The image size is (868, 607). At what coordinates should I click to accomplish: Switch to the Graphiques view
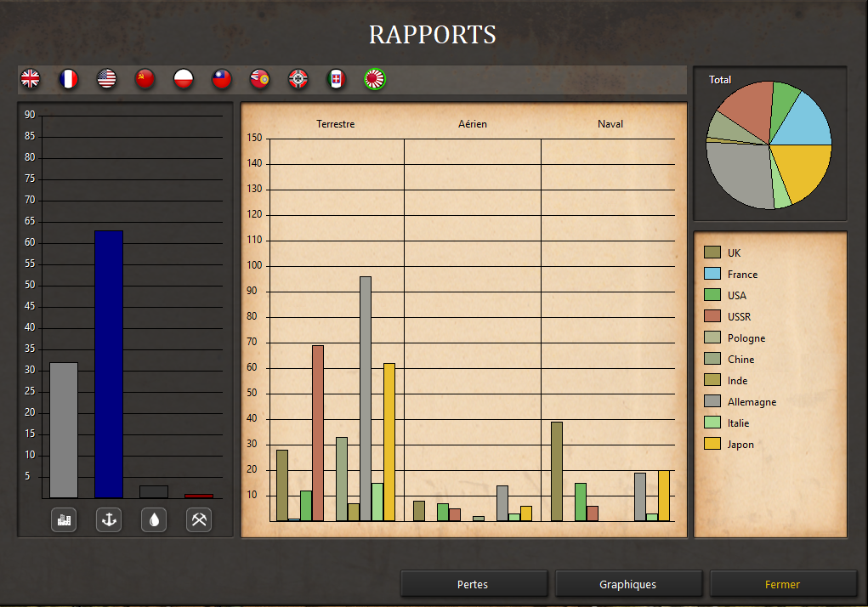point(628,584)
